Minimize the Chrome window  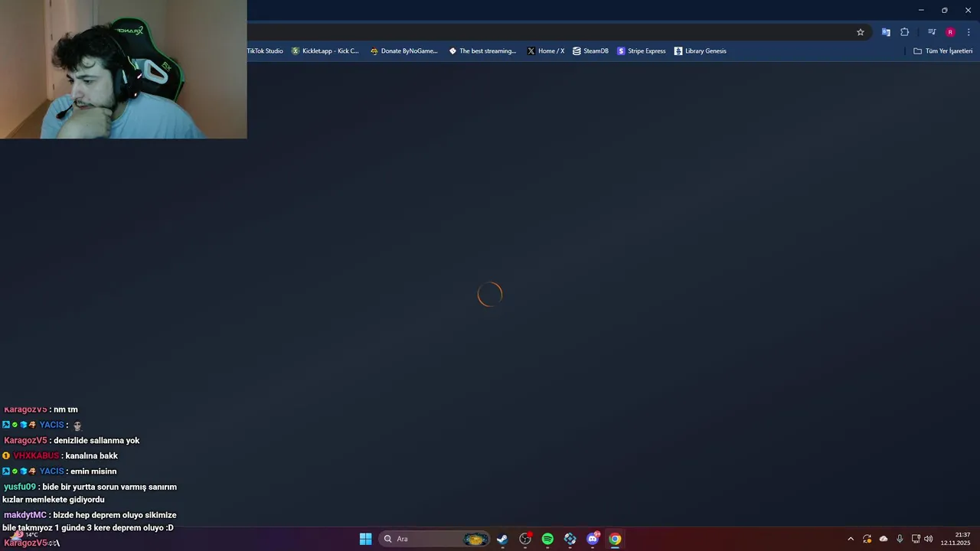click(x=921, y=10)
